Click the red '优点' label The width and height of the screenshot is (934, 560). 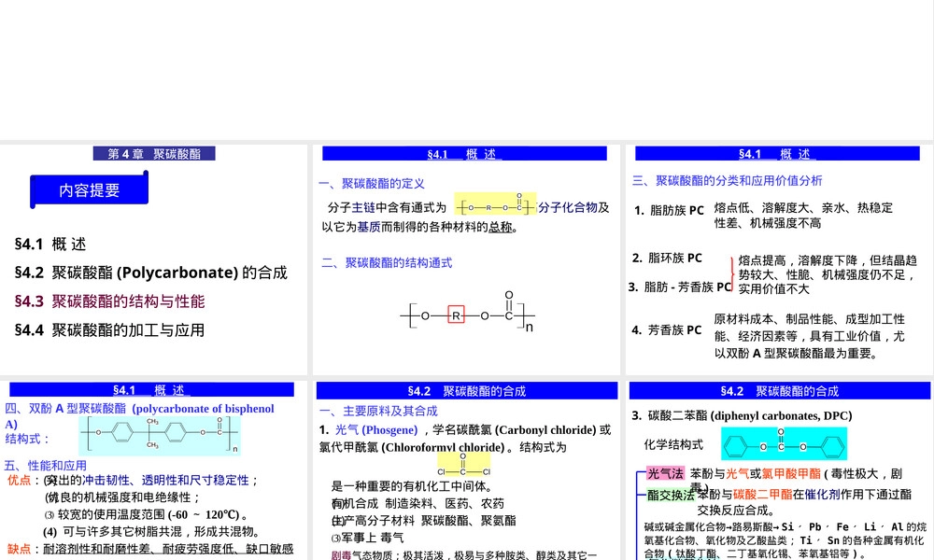coord(19,480)
